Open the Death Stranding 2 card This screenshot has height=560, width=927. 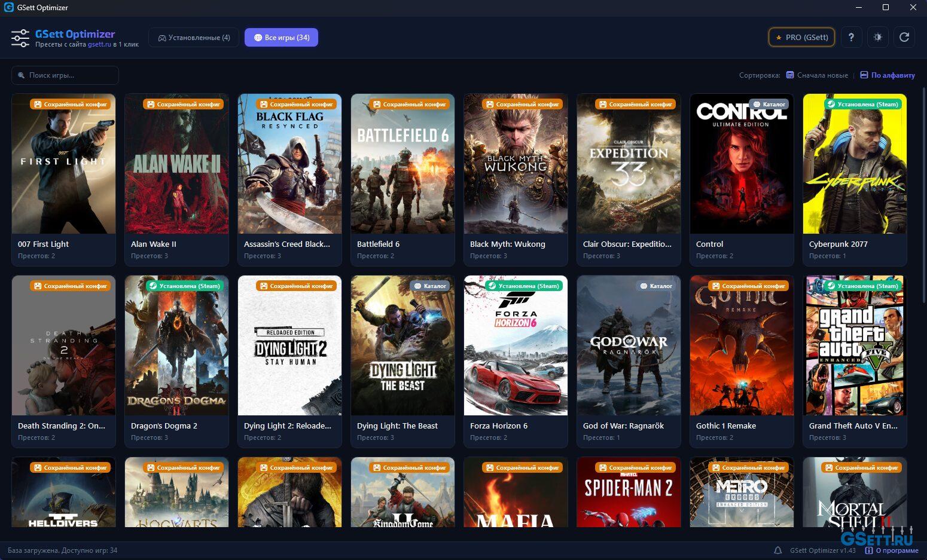[63, 361]
